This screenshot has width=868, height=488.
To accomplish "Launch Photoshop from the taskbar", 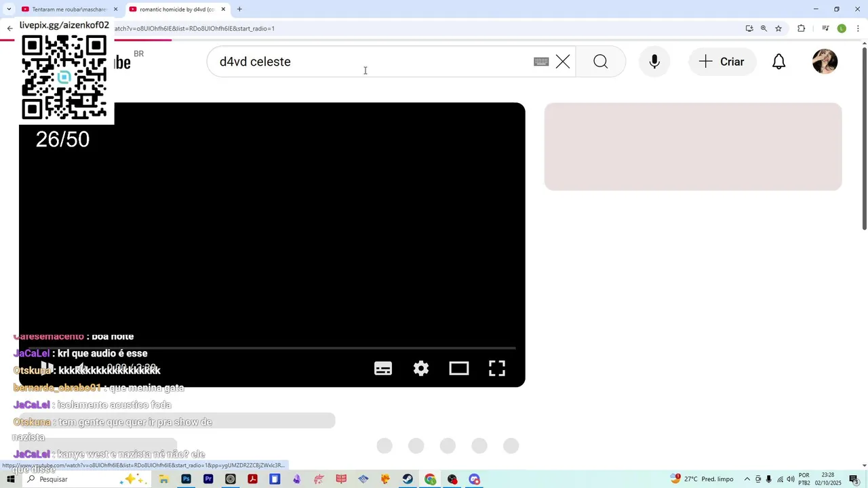I will pyautogui.click(x=186, y=479).
